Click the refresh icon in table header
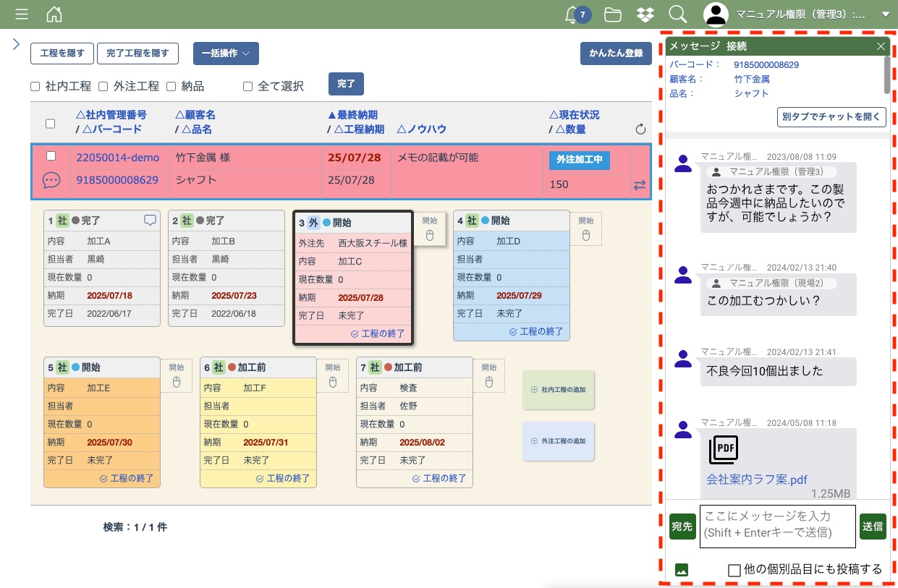This screenshot has height=588, width=898. click(640, 129)
